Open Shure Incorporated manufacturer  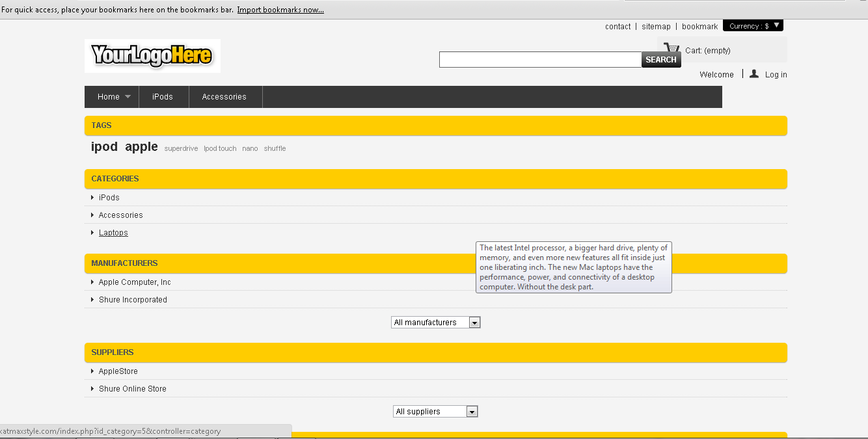pos(133,300)
